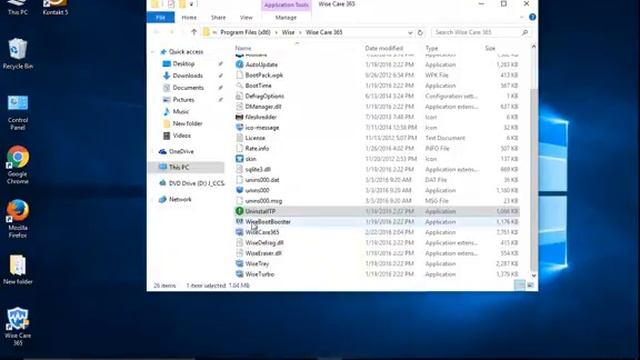The height and width of the screenshot is (360, 640).
Task: Select the BootTime application icon
Action: click(240, 86)
